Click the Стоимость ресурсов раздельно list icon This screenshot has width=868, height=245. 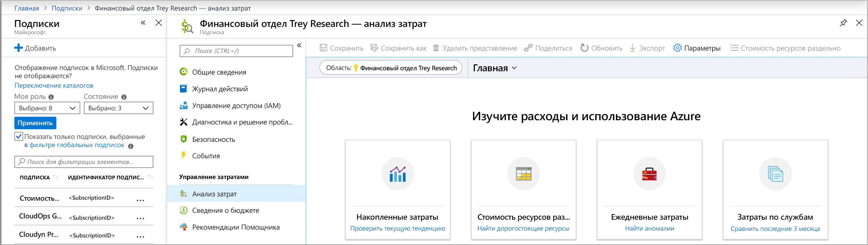[x=734, y=48]
